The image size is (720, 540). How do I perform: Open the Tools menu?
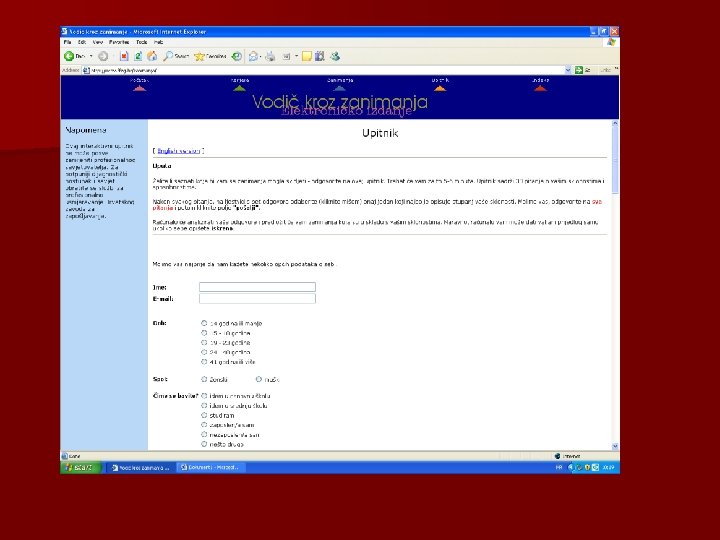141,42
